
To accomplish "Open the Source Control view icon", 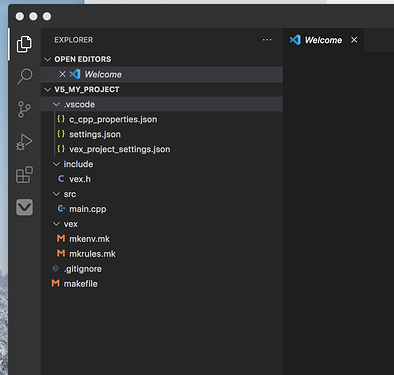I will [24, 109].
